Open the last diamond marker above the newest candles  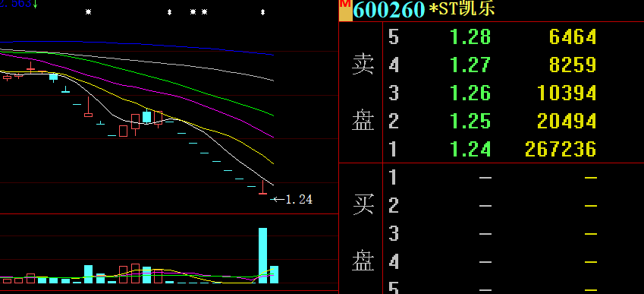click(263, 12)
